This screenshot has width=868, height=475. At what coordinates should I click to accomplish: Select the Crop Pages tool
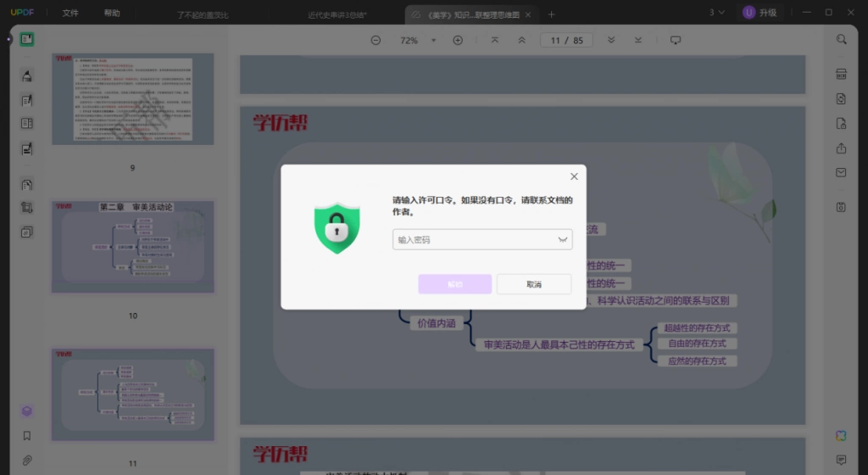point(26,208)
